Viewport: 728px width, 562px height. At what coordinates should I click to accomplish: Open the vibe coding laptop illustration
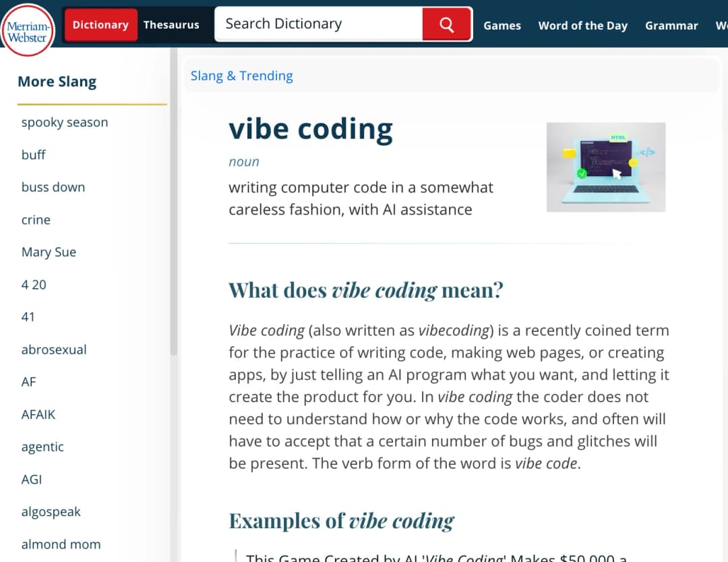coord(606,167)
